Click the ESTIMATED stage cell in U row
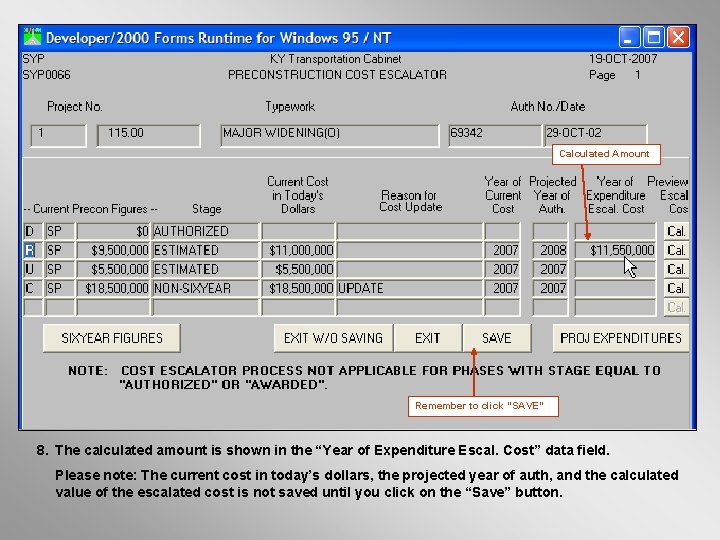The height and width of the screenshot is (540, 720). 205,270
